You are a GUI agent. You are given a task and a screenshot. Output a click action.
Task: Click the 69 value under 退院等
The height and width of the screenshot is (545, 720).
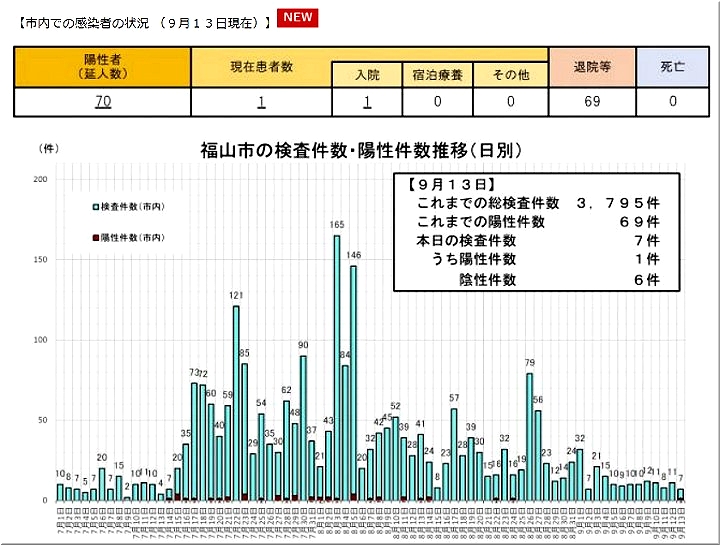(x=592, y=102)
